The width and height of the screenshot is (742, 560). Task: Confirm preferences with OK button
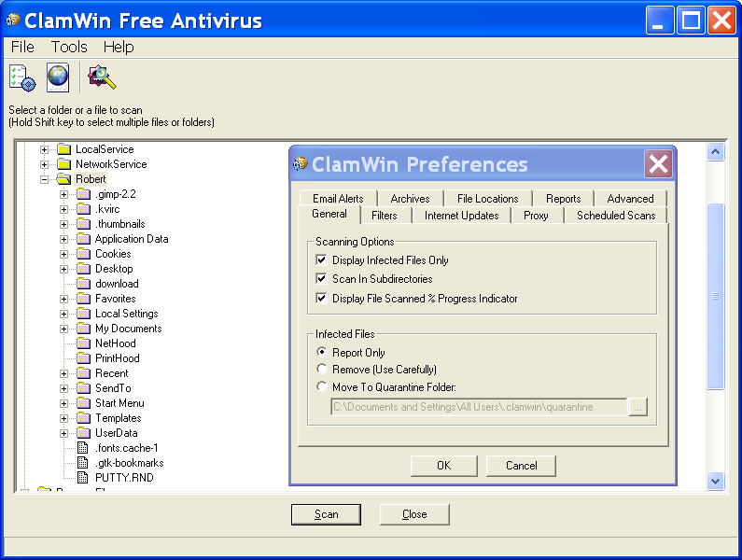pyautogui.click(x=444, y=466)
